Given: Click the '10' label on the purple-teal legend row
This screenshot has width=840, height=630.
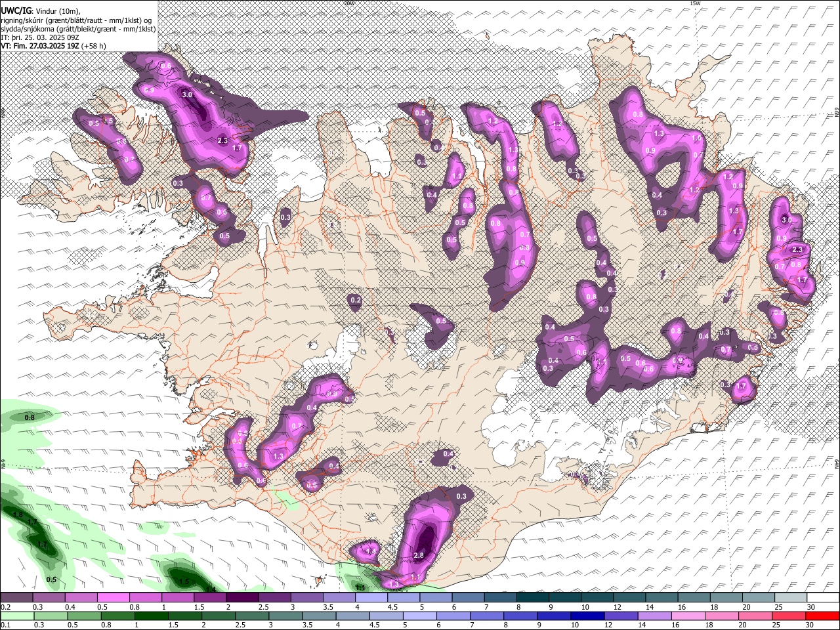Looking at the screenshot, I should click(585, 608).
